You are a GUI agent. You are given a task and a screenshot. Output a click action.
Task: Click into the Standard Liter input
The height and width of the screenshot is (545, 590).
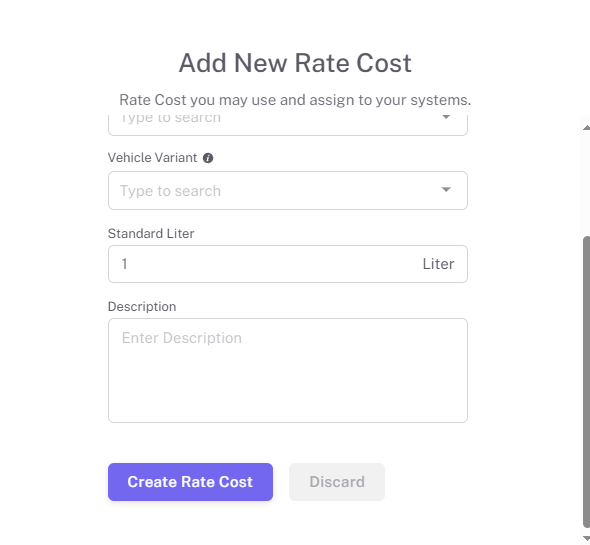[288, 264]
